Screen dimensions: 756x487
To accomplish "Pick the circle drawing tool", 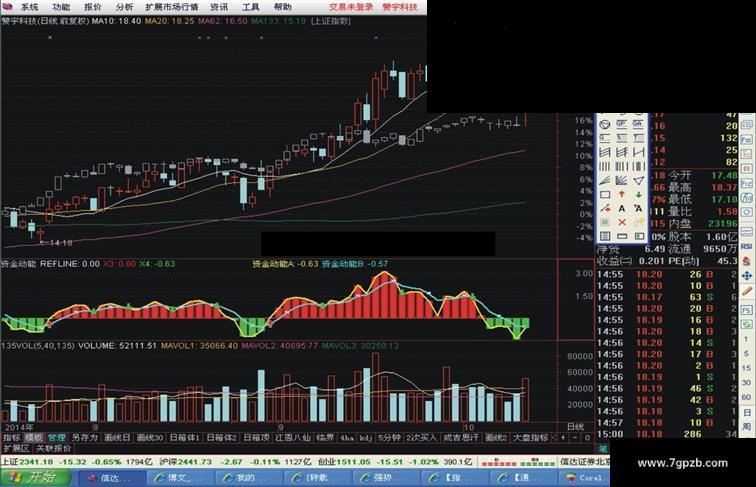I will pos(605,124).
